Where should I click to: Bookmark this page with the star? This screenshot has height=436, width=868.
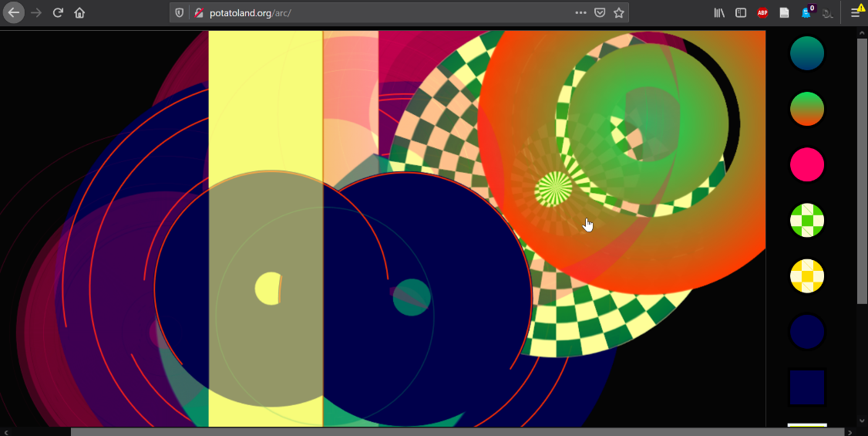[618, 12]
